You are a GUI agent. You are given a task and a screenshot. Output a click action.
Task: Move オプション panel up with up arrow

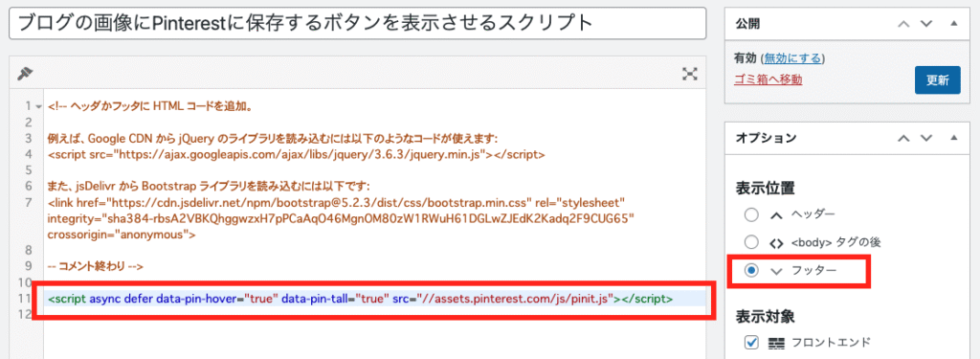[x=903, y=138]
